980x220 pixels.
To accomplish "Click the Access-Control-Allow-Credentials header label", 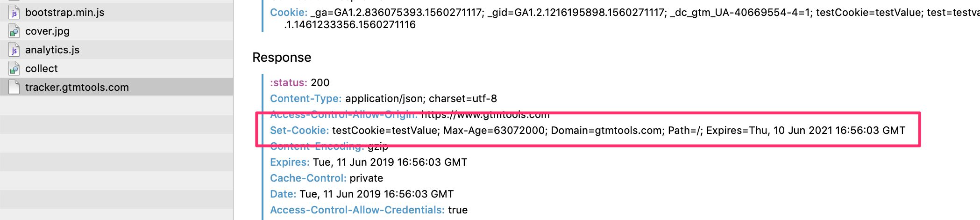I will pos(357,210).
